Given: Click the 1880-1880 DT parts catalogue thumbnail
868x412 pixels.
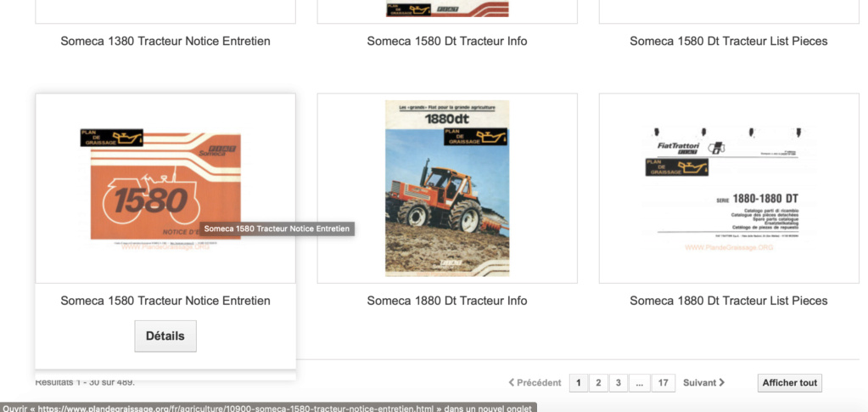Looking at the screenshot, I should tap(729, 189).
